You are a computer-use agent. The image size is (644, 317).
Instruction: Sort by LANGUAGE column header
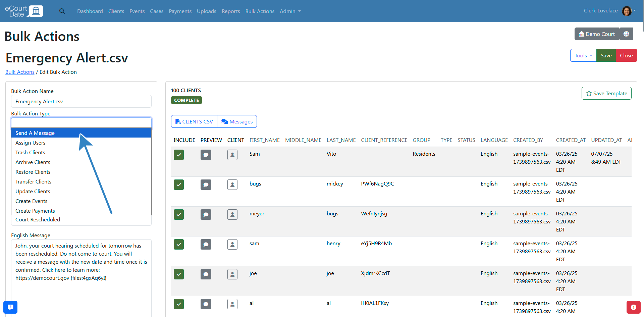click(x=494, y=140)
